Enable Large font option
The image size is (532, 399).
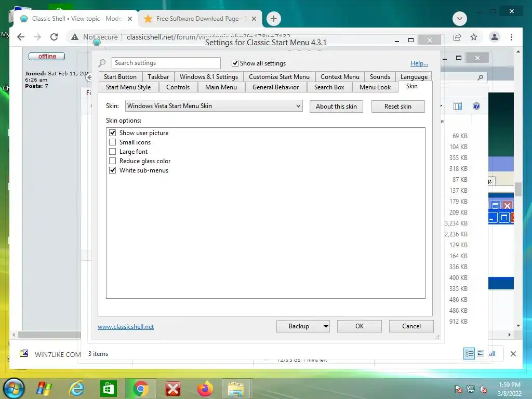(112, 152)
